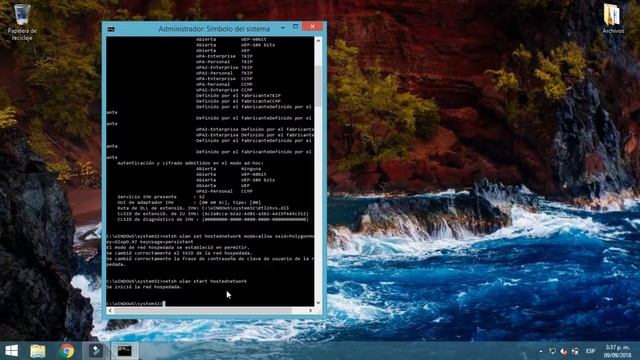This screenshot has width=640, height=360.
Task: Click the 'Servicio IHV presente' line
Action: tap(161, 197)
